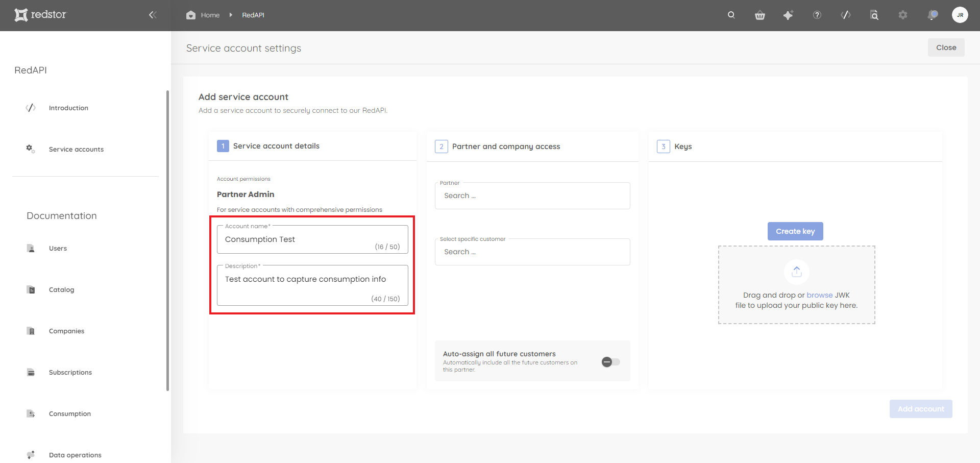Click the Data operations icon
Image resolution: width=980 pixels, height=463 pixels.
tap(31, 455)
